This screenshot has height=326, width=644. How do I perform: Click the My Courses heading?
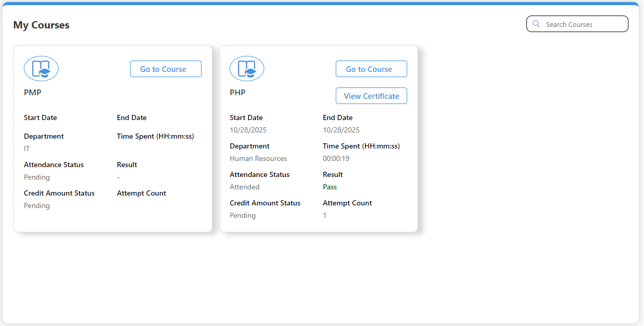tap(41, 25)
